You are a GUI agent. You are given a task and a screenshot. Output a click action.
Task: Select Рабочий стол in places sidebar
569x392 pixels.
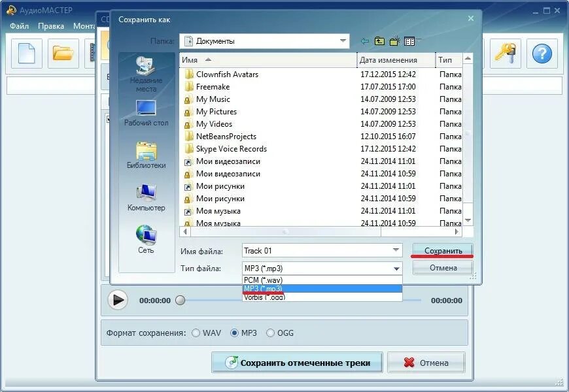147,113
